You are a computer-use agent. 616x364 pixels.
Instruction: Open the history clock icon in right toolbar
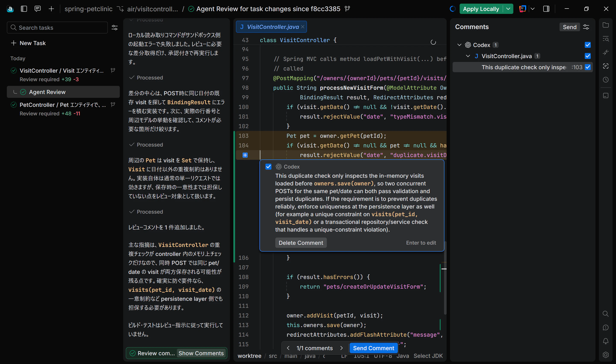(606, 80)
